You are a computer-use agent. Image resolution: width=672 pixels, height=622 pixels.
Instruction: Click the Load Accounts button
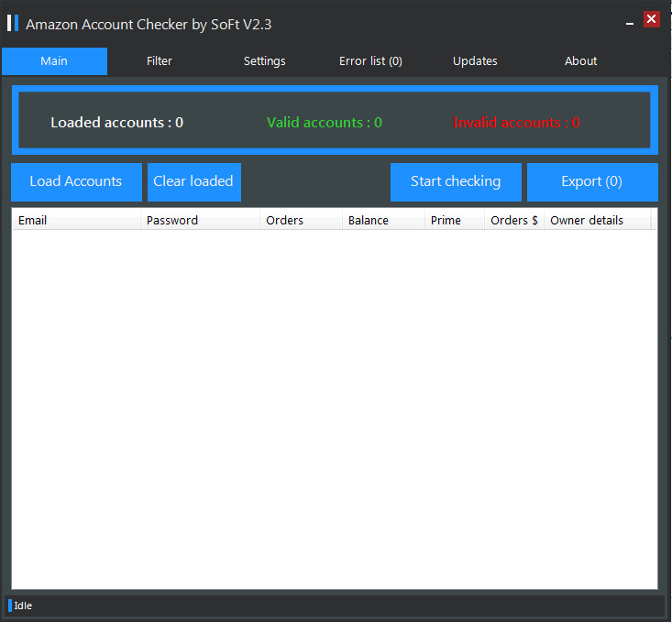(76, 181)
